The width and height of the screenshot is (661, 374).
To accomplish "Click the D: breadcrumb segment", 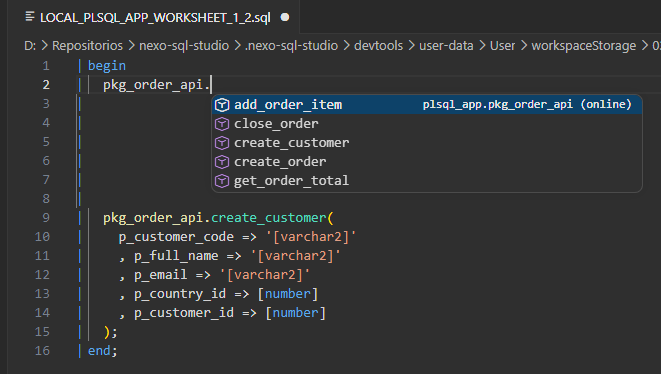I will (x=30, y=46).
